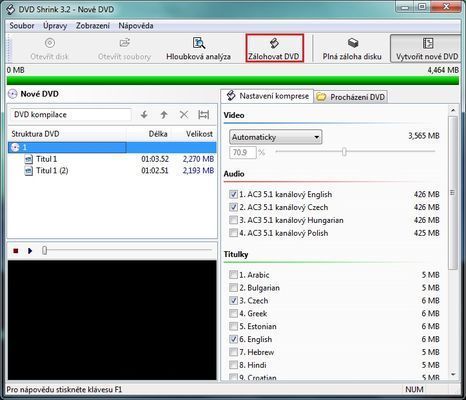Open Hloubková analýza deep analysis tool

(x=198, y=48)
